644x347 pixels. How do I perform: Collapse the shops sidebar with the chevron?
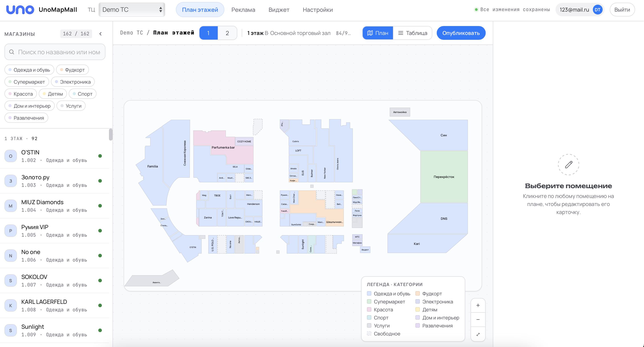pos(101,34)
